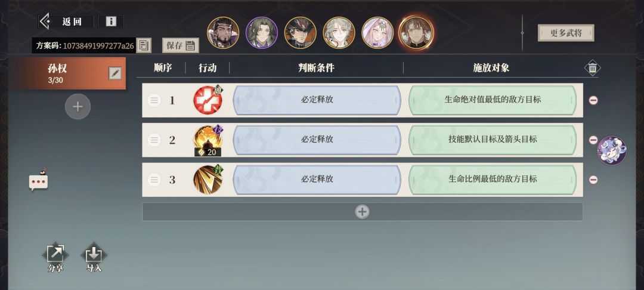Click the pencil edit icon beside 孙权

coord(115,73)
